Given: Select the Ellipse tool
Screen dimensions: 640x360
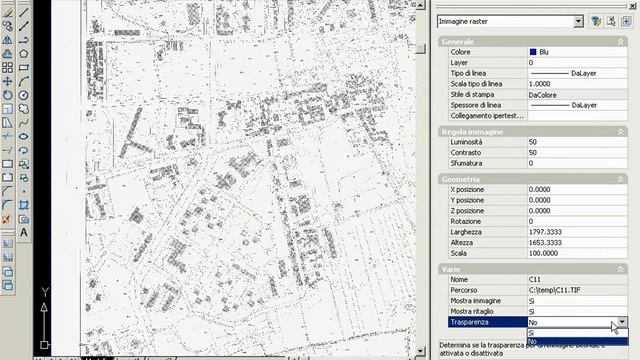Looking at the screenshot, I should (x=24, y=136).
